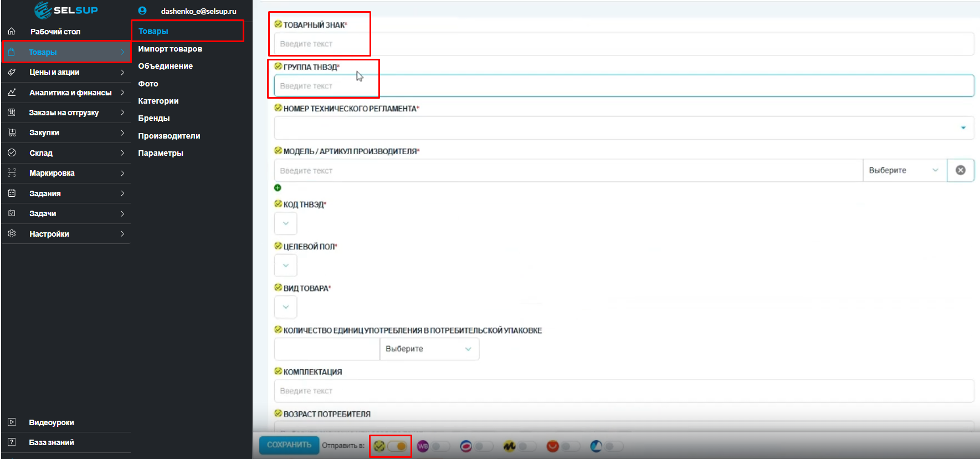Open the КОД ТНВЭД dropdown
This screenshot has height=459, width=980.
[286, 223]
